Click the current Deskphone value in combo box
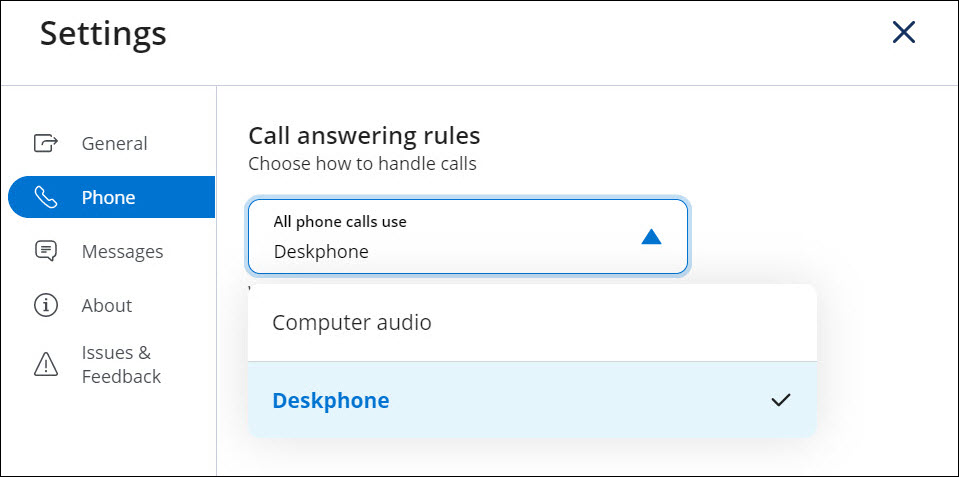The height and width of the screenshot is (477, 959). tap(321, 251)
